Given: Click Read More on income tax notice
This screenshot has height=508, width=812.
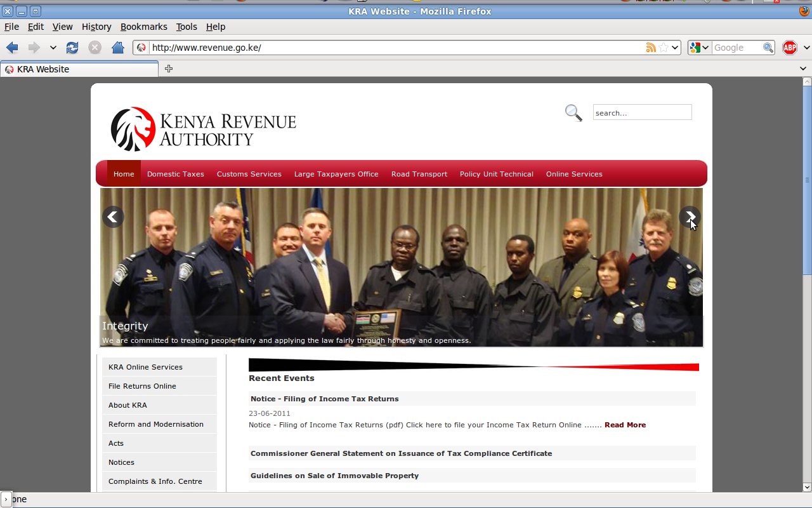Looking at the screenshot, I should 625,425.
